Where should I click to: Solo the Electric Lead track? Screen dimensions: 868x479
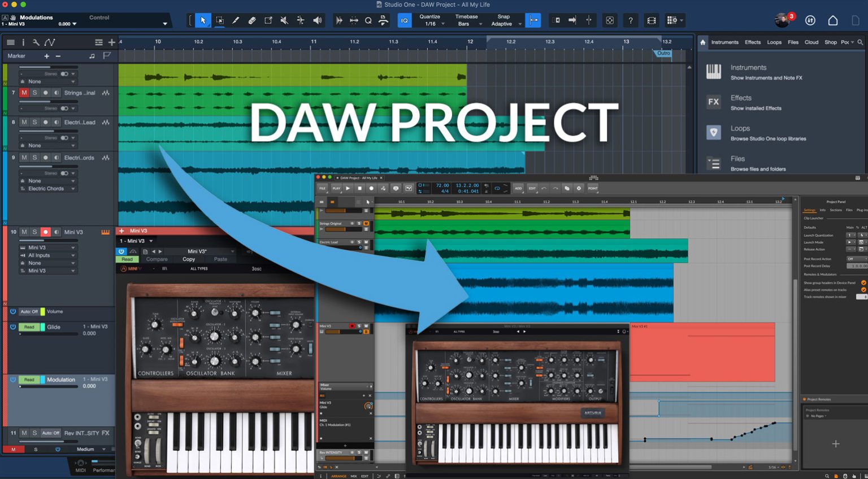pyautogui.click(x=33, y=123)
